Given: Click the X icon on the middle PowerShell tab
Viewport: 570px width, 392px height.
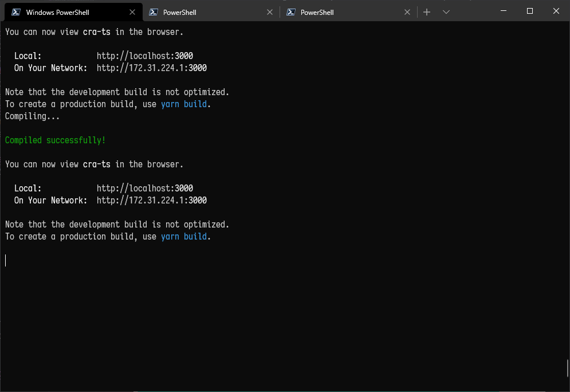Looking at the screenshot, I should click(270, 11).
